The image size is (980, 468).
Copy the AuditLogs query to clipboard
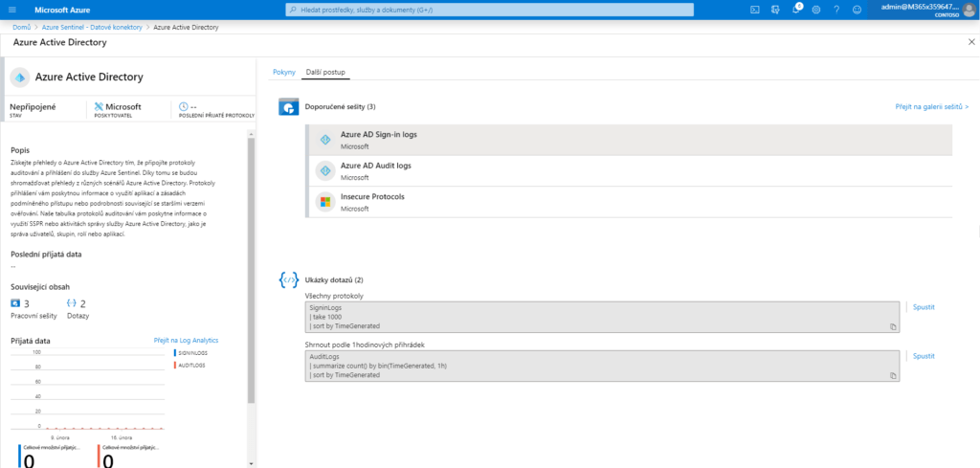[x=893, y=375]
